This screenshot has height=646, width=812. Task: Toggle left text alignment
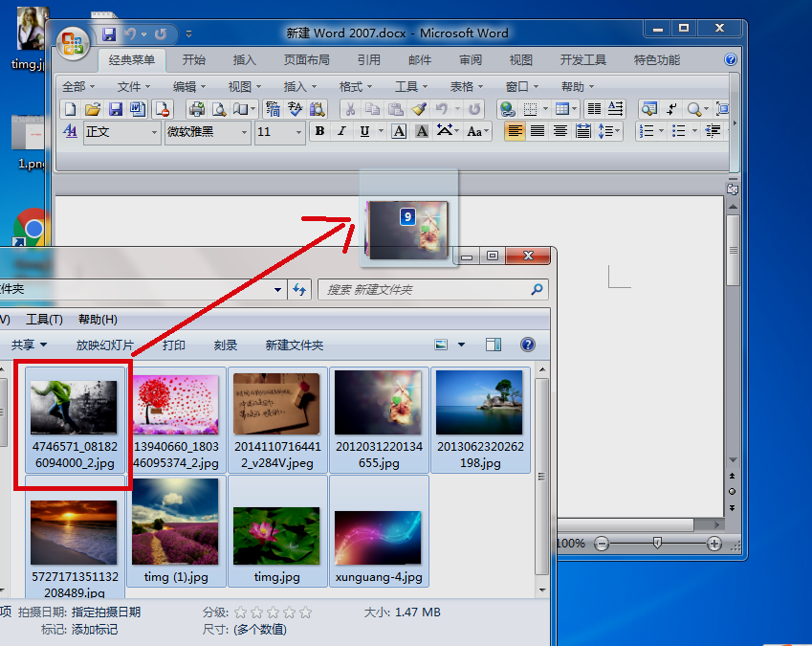515,131
